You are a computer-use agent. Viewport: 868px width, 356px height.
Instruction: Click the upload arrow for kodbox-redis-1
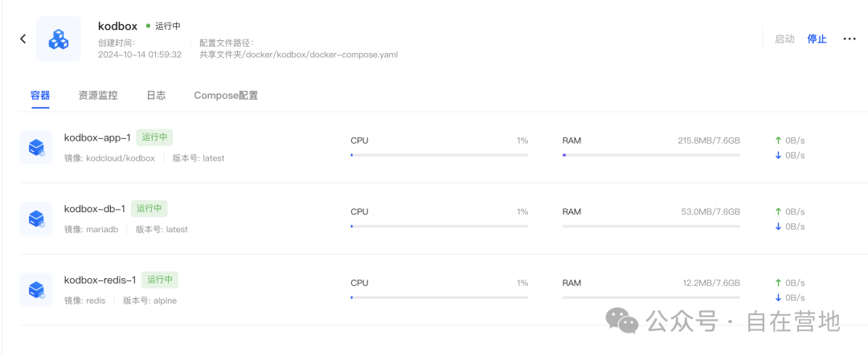pos(778,283)
